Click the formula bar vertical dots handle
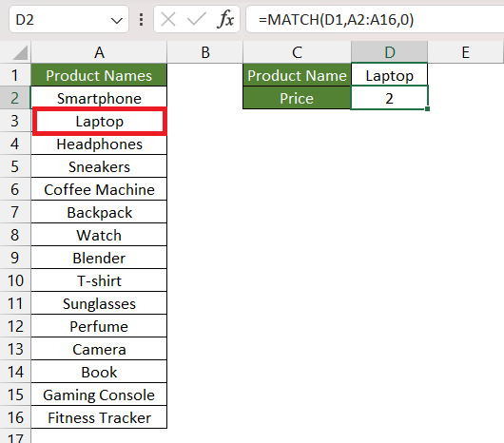The height and width of the screenshot is (443, 504). click(x=141, y=20)
